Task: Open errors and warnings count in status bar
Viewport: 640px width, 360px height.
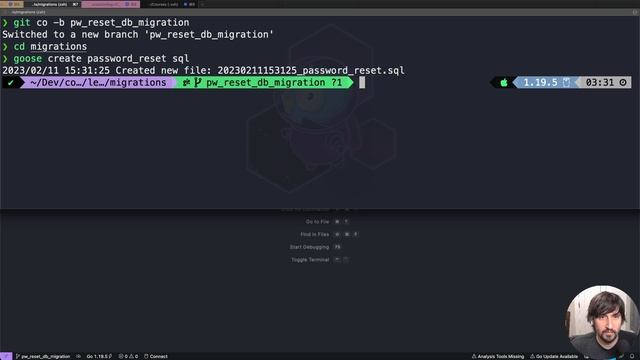Action: click(128, 356)
